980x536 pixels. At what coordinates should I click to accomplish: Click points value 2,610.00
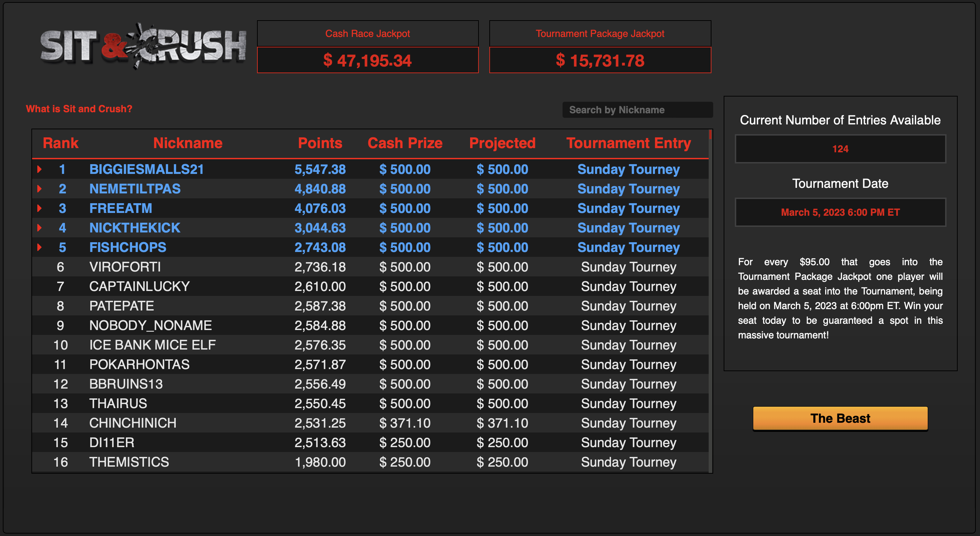[320, 286]
